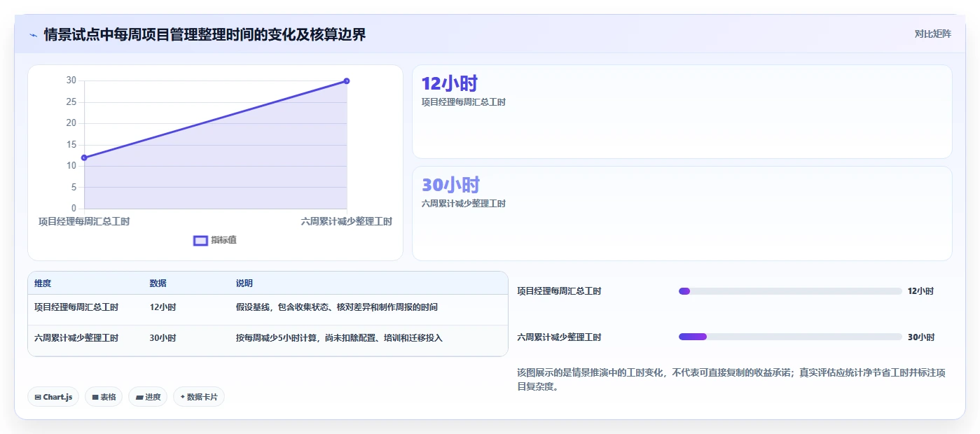This screenshot has height=434, width=980.
Task: Click x-axis label 项目经理每周汇总工时
Action: pos(84,221)
